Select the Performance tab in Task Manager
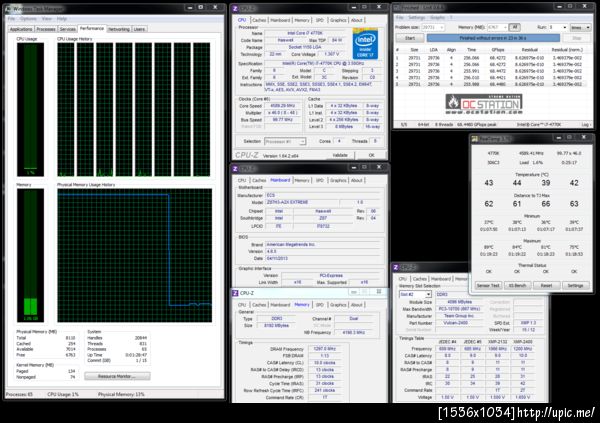 coord(92,28)
